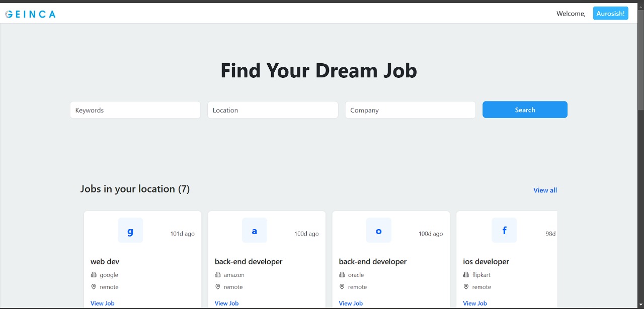644x309 pixels.
Task: Click the flipkart 'f' company avatar
Action: [504, 231]
